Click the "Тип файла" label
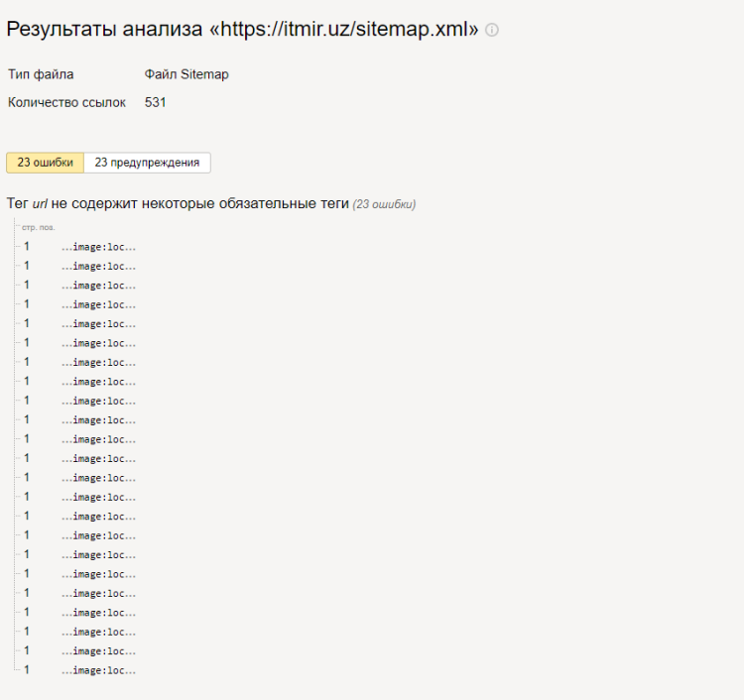This screenshot has width=744, height=700. [x=41, y=74]
